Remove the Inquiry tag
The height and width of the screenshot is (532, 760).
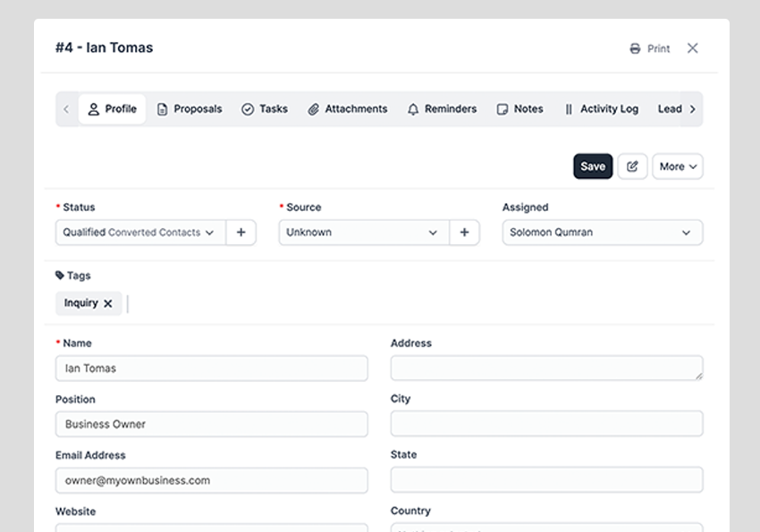point(108,304)
